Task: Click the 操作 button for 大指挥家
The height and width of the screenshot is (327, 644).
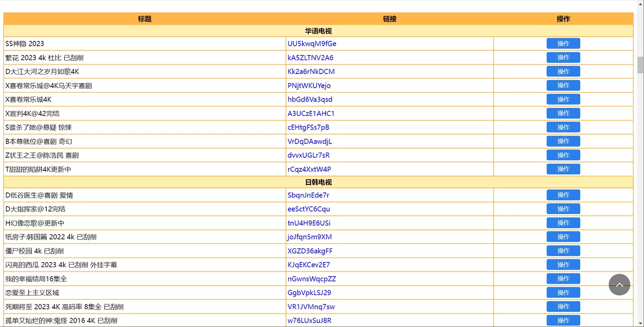Action: click(563, 209)
